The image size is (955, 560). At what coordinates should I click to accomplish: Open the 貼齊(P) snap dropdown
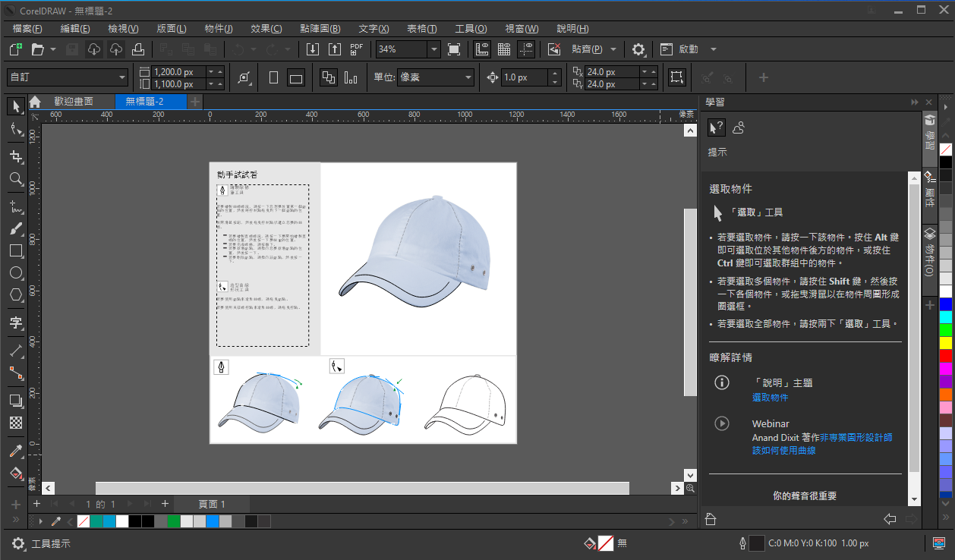pos(613,49)
